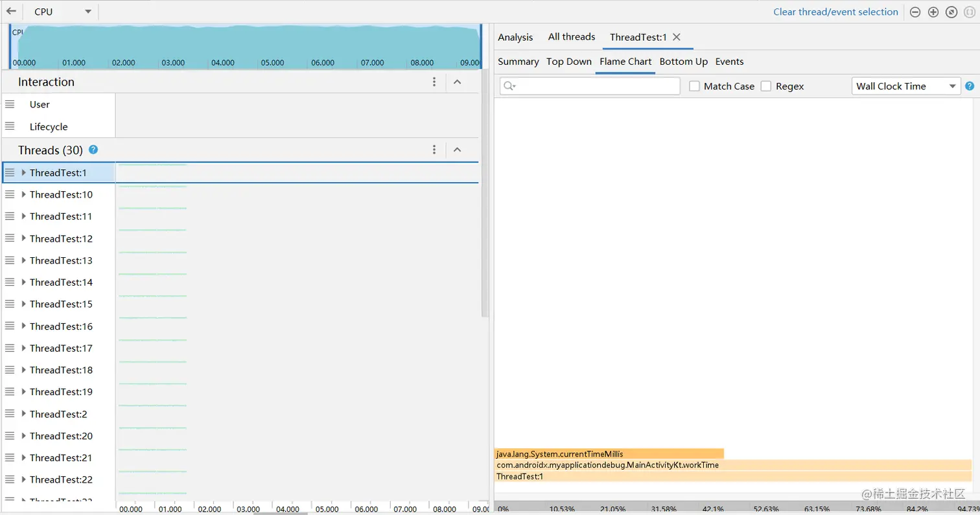The width and height of the screenshot is (980, 515).
Task: Go back using the left arrow icon
Action: pyautogui.click(x=11, y=12)
